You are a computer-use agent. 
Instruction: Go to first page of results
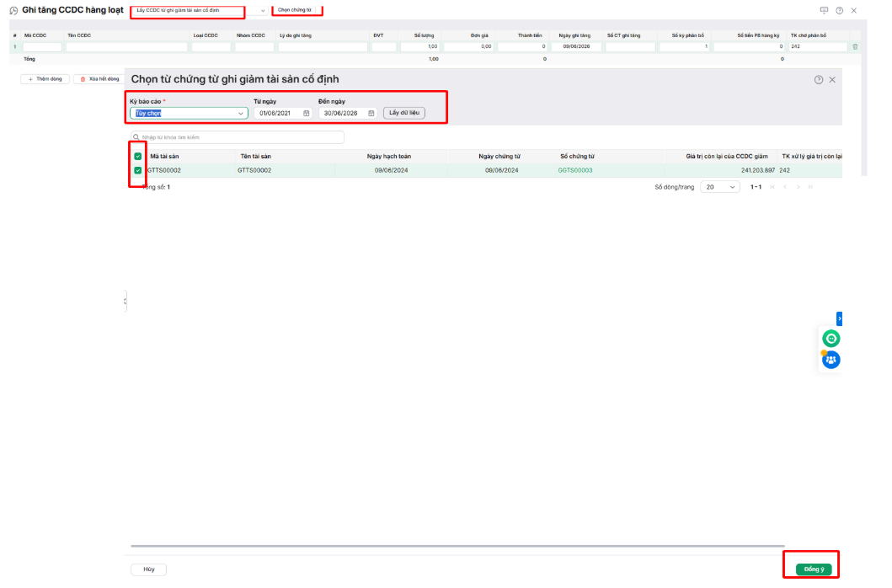click(x=772, y=187)
